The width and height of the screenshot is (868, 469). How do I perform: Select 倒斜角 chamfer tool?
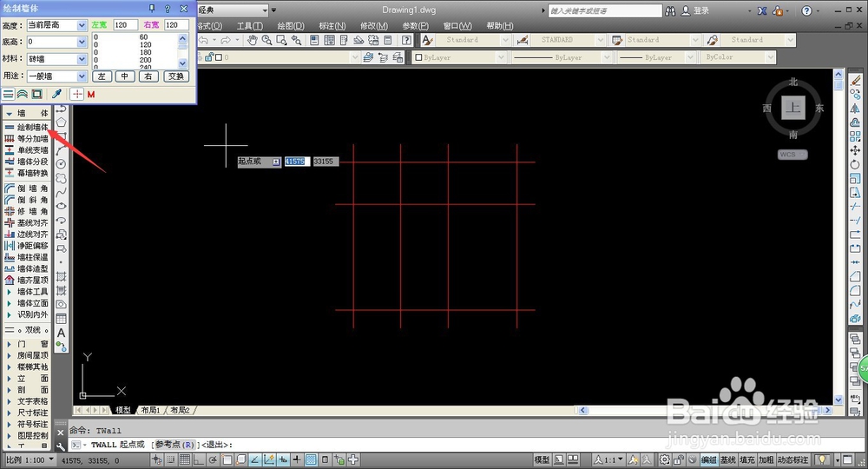tap(27, 200)
